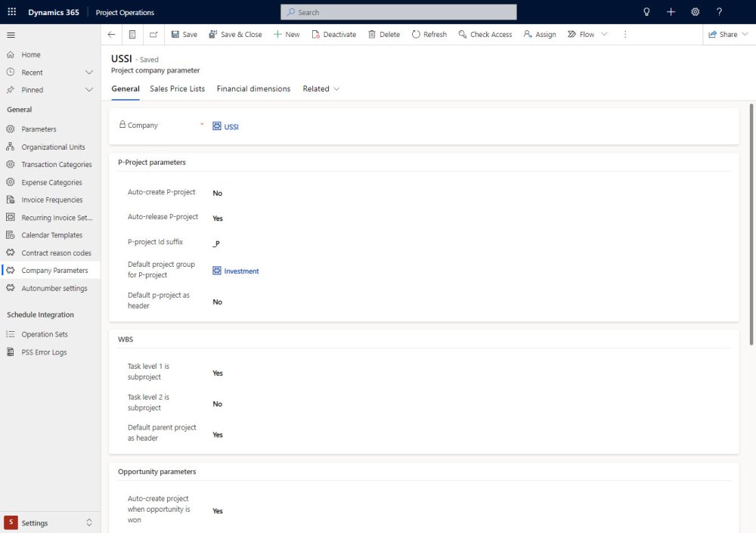Open the help question mark icon
The height and width of the screenshot is (533, 756).
[x=719, y=11]
